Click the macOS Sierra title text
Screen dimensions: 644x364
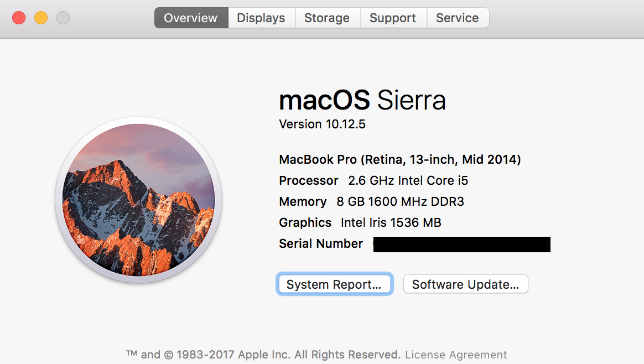click(x=362, y=101)
